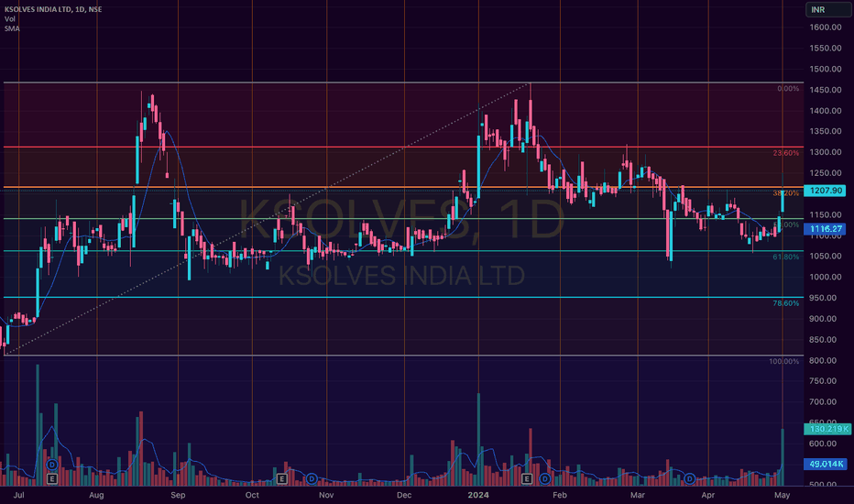Click the 1207.90 current price tag
Viewport: 854px width, 504px height.
[x=825, y=191]
